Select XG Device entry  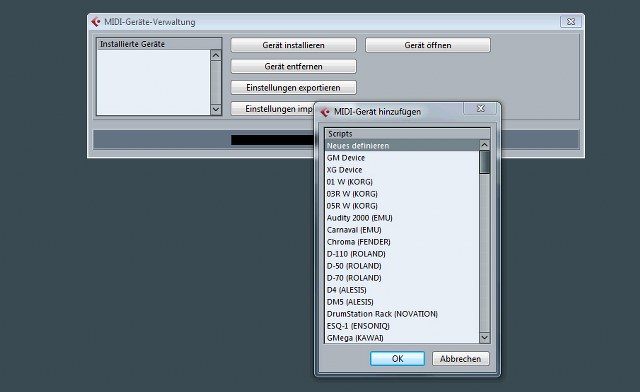tap(402, 169)
